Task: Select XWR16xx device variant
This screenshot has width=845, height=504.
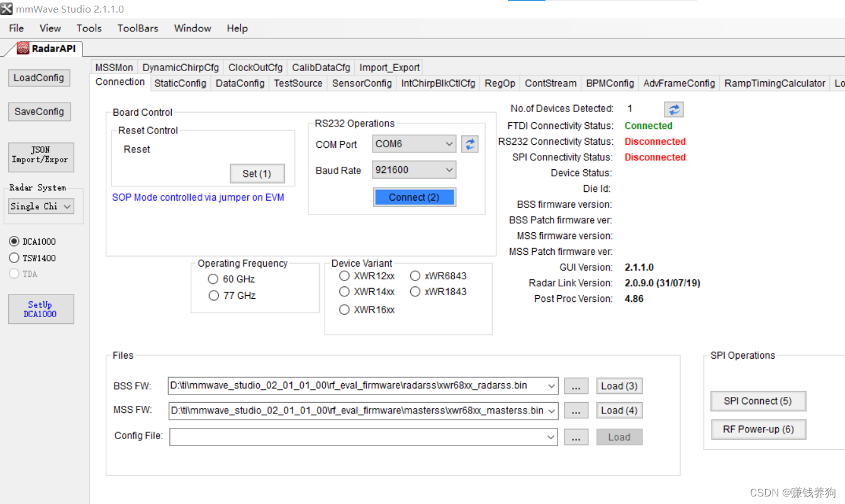Action: tap(344, 310)
